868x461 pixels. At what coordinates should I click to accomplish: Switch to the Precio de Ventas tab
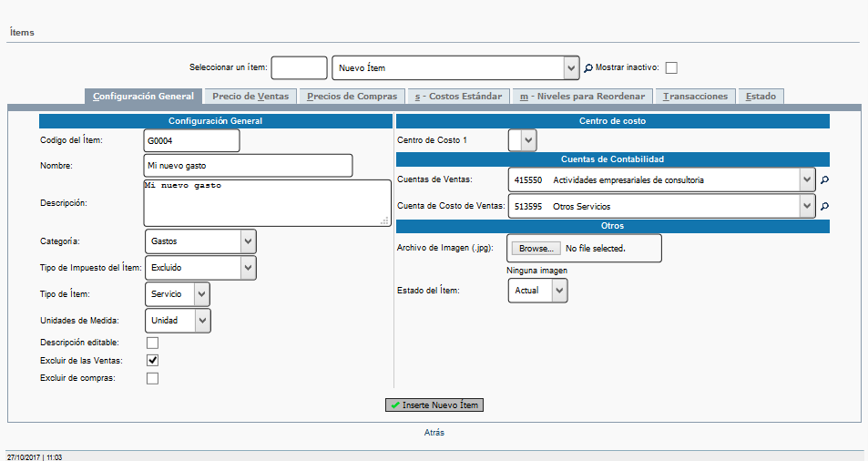(250, 97)
